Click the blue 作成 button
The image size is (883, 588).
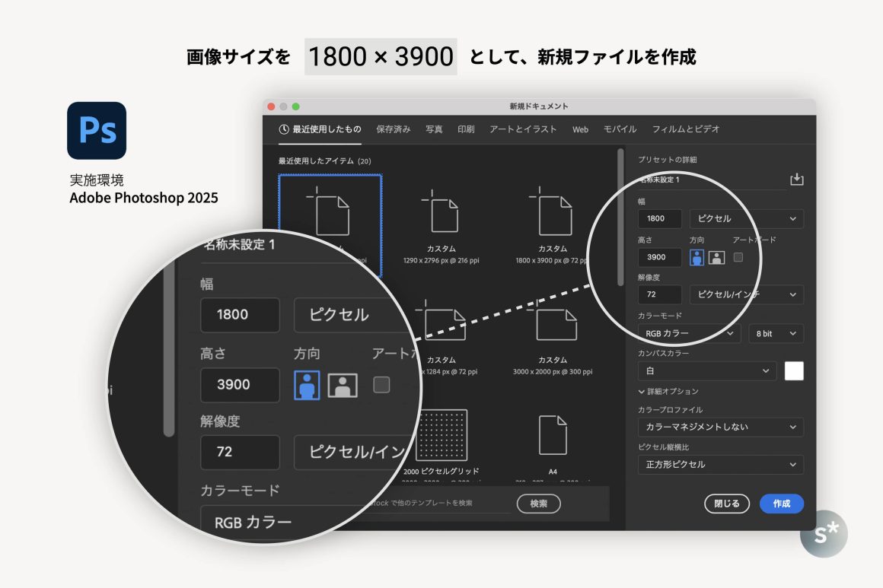[x=781, y=504]
